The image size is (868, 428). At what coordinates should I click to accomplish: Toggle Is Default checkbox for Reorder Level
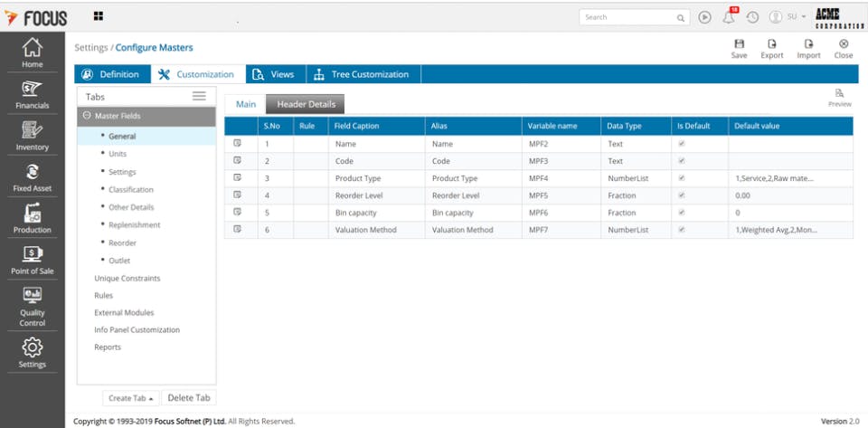[x=682, y=195]
